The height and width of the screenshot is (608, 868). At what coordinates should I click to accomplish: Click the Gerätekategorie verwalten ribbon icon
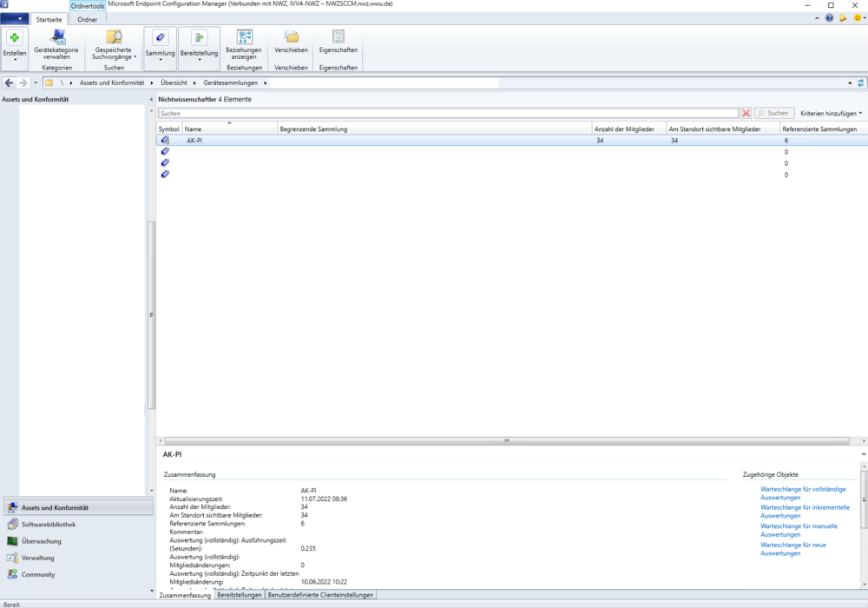click(x=56, y=37)
